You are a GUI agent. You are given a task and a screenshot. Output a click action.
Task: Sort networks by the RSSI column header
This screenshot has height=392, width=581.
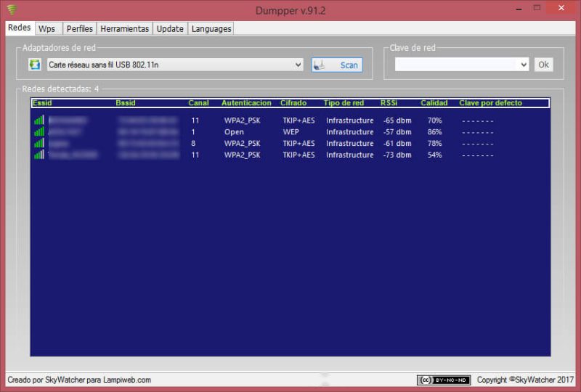[x=389, y=103]
